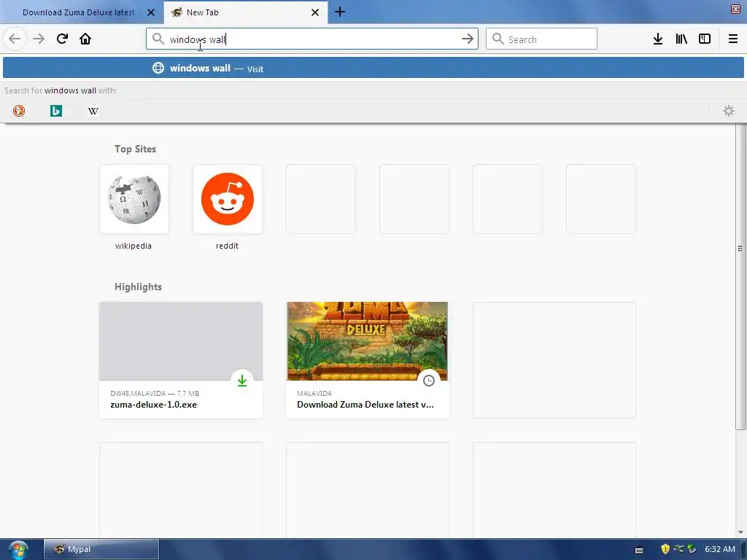Click the scrollbar down arrow

click(740, 532)
